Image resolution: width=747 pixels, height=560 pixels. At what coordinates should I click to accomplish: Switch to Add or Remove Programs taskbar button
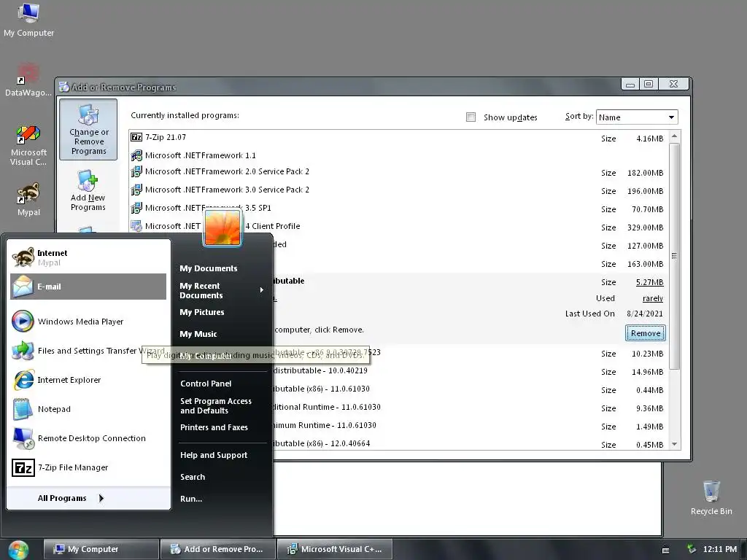[218, 549]
